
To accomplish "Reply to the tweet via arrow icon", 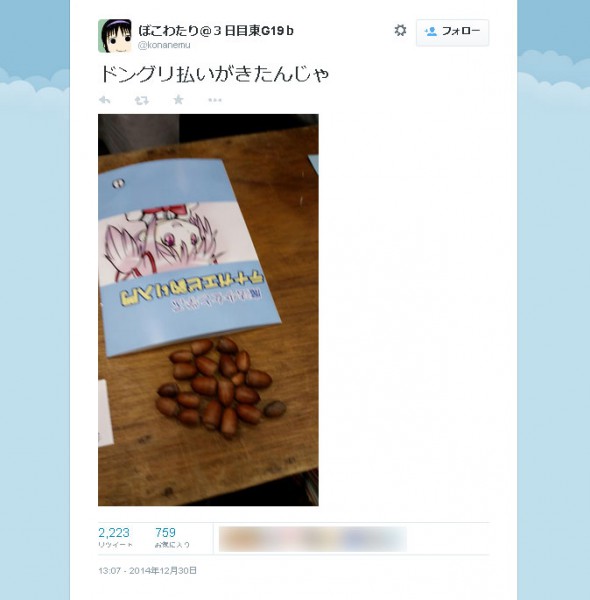I will coord(104,100).
